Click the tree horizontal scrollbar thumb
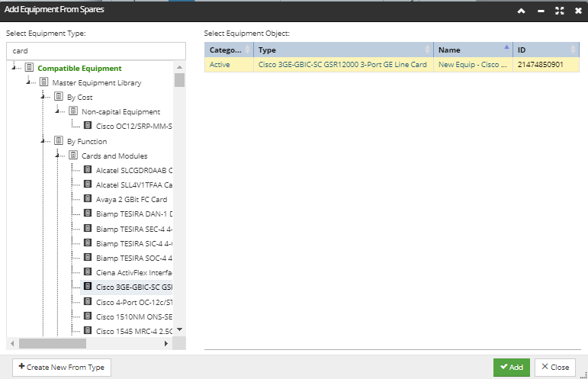588x379 pixels. 53,343
